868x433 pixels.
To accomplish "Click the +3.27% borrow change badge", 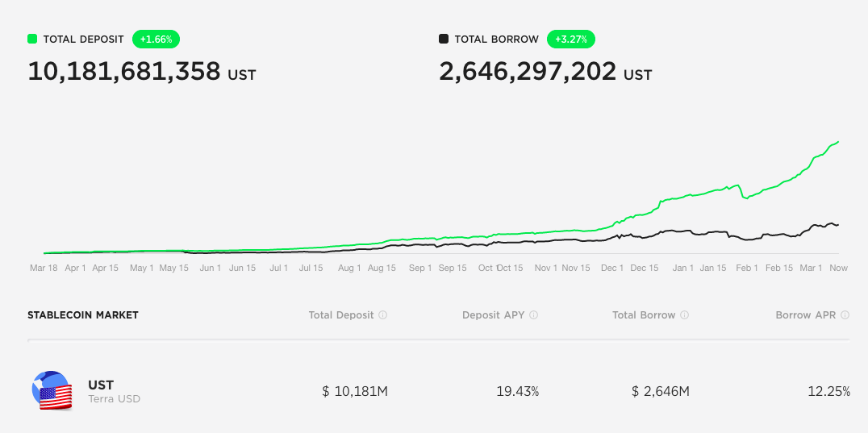I will pos(570,39).
